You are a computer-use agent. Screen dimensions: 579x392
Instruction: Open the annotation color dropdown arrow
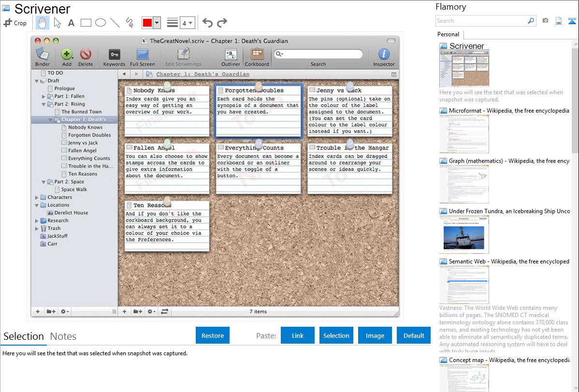pyautogui.click(x=157, y=23)
